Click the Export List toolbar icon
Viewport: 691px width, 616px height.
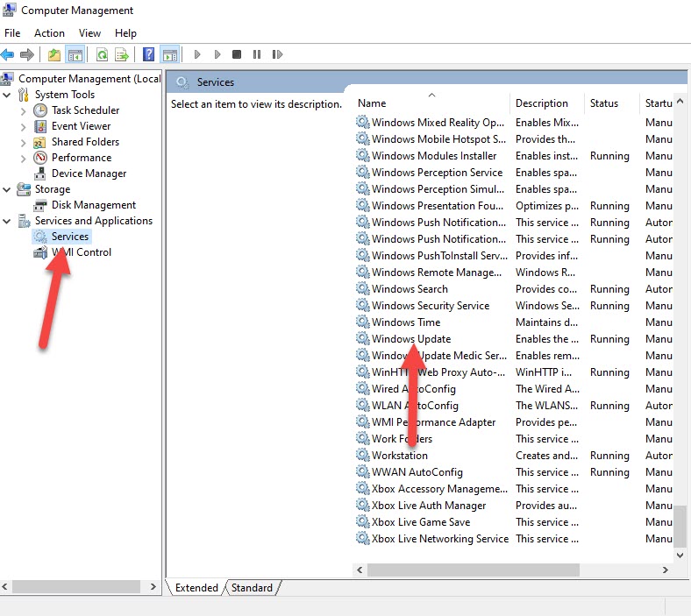click(123, 55)
